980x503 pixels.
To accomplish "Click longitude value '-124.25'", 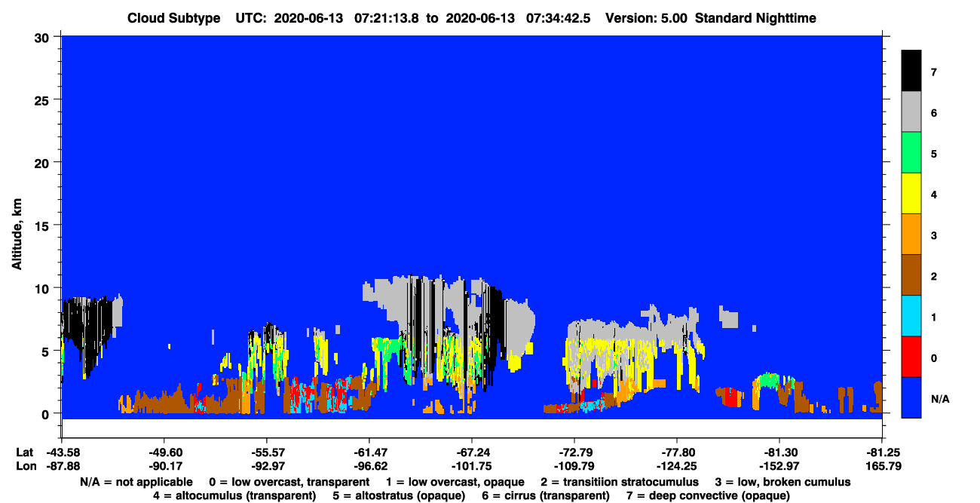I will click(677, 465).
